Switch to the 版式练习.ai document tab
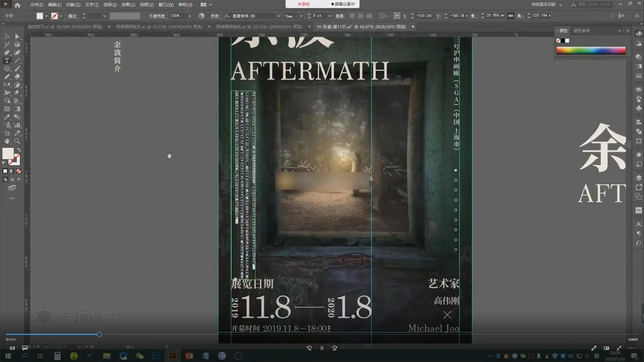The height and width of the screenshot is (362, 644). (65, 26)
